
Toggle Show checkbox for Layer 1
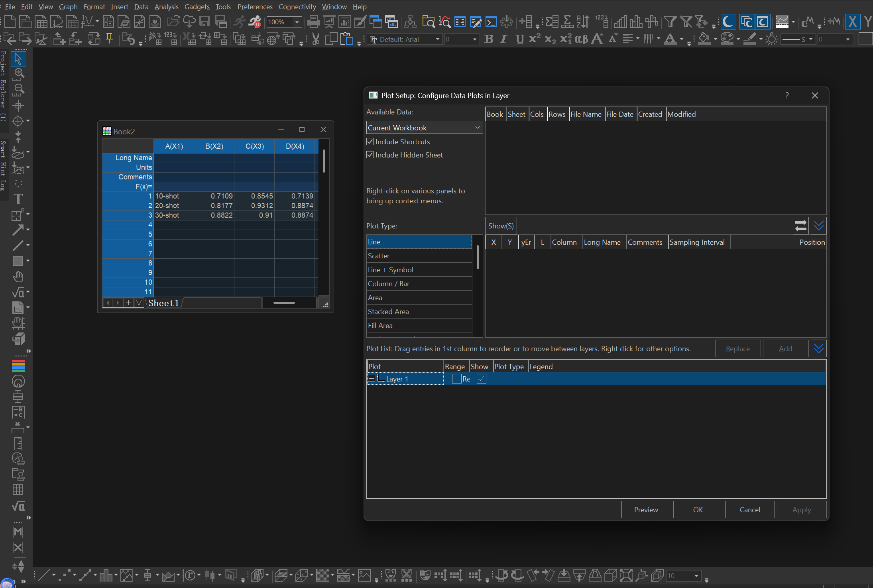click(x=481, y=379)
